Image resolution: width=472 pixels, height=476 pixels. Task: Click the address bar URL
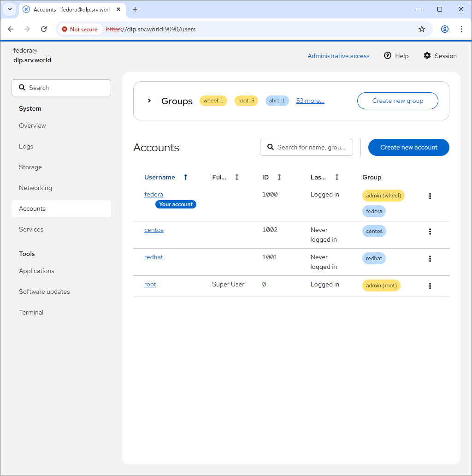151,29
